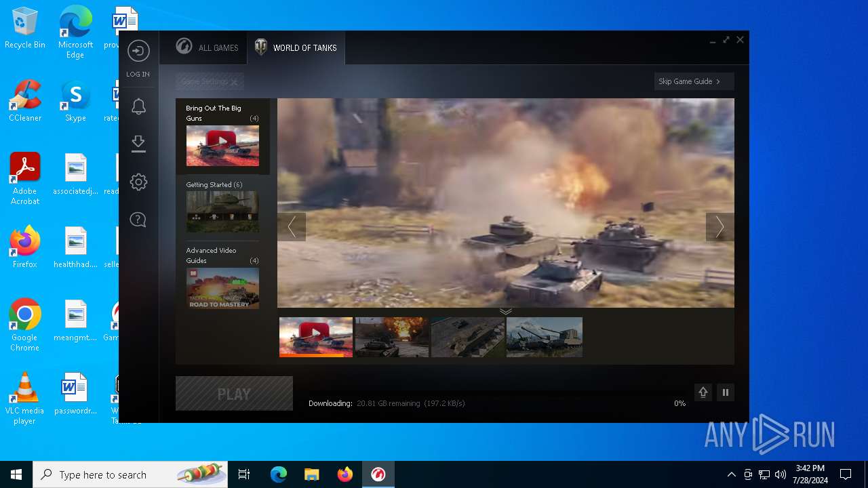The height and width of the screenshot is (488, 868).
Task: Open the Advanced Video Guides category
Action: tap(222, 277)
